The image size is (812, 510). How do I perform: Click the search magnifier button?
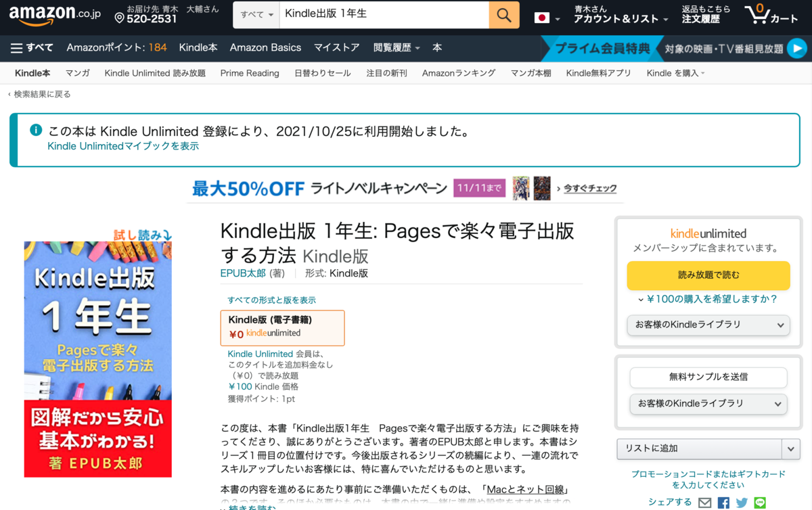coord(504,14)
